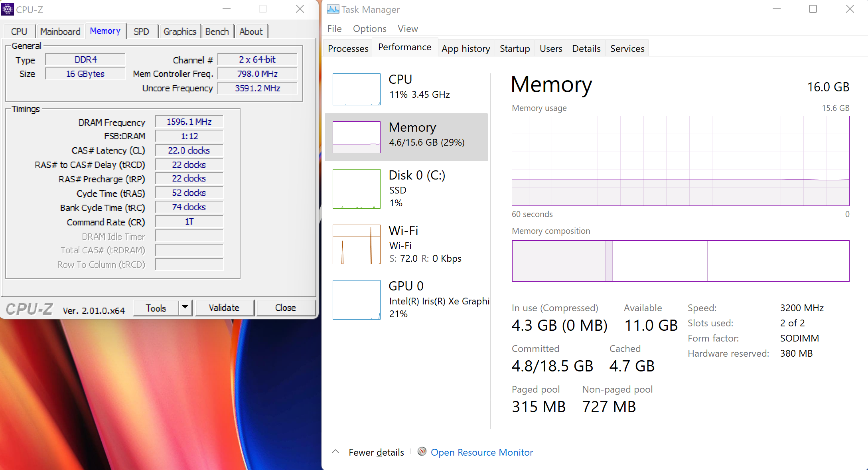The height and width of the screenshot is (470, 868).
Task: Click the '380 MB' hardware reserved value
Action: pos(796,353)
